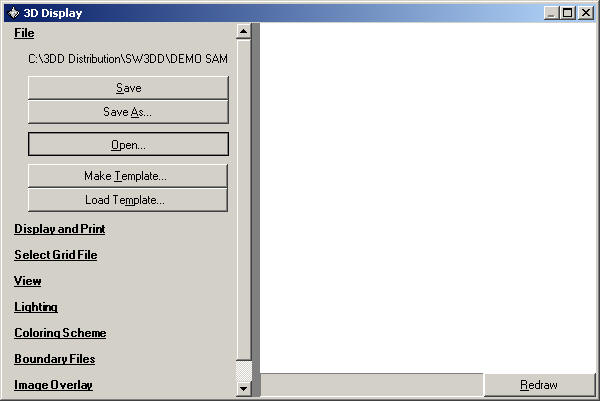The height and width of the screenshot is (401, 600).
Task: Open the Save As dialog
Action: click(128, 112)
